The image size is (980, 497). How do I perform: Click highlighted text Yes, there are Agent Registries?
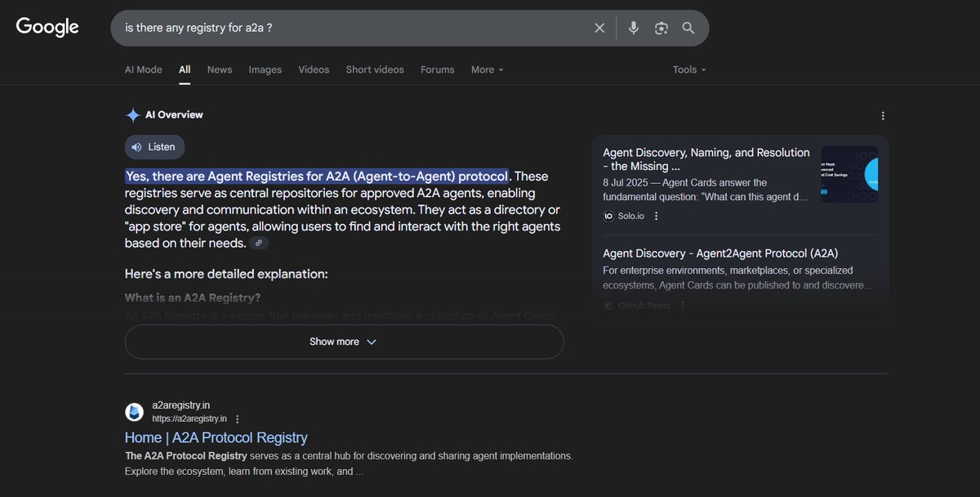tap(317, 176)
